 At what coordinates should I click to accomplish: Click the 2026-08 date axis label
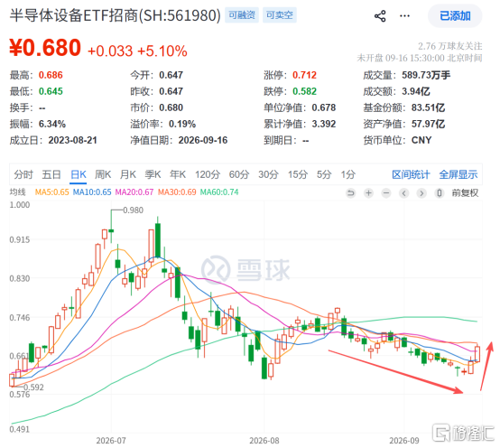[x=264, y=441]
